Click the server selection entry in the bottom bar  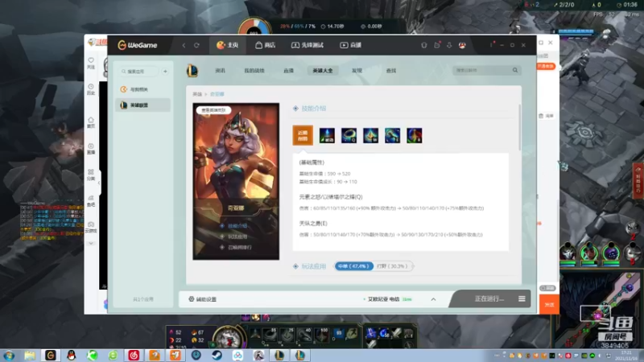point(387,299)
